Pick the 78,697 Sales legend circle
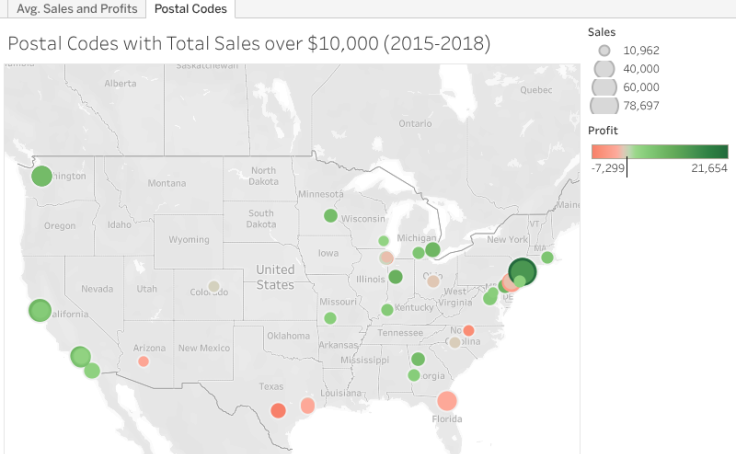Image resolution: width=736 pixels, height=454 pixels. [x=604, y=105]
